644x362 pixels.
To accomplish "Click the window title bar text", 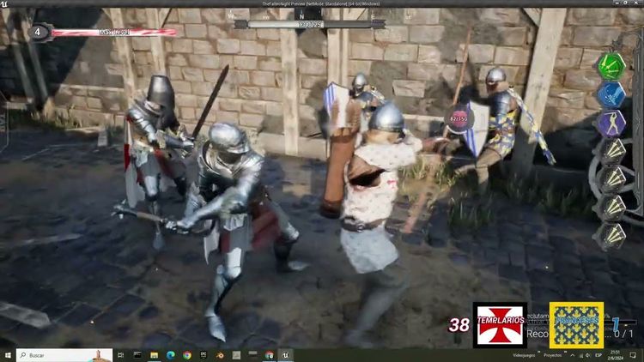I will [x=321, y=3].
